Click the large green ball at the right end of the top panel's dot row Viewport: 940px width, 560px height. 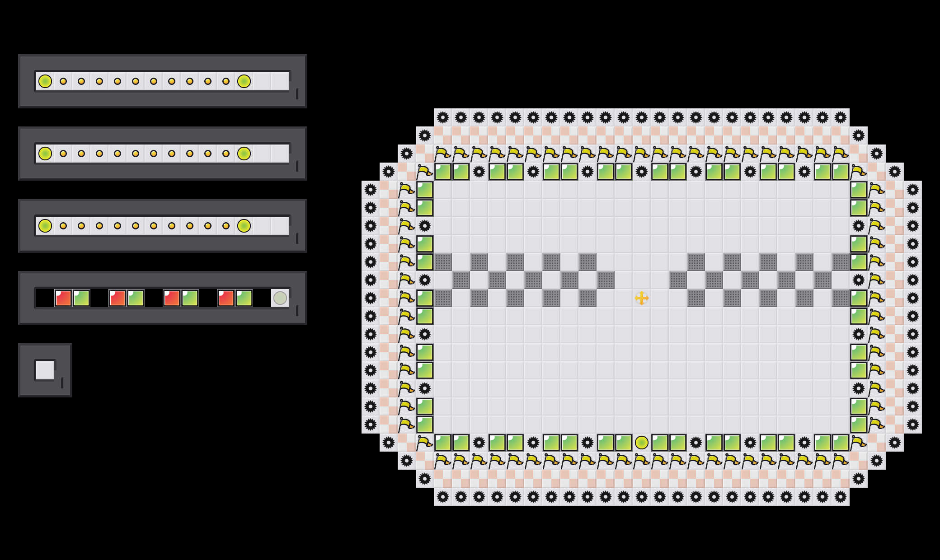point(244,81)
